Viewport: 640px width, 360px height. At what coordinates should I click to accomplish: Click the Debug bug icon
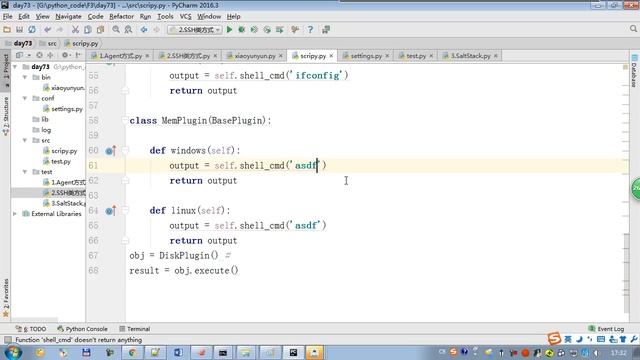(242, 29)
